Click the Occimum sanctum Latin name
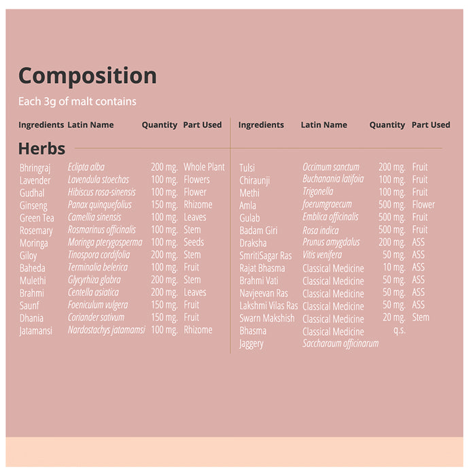 [330, 167]
